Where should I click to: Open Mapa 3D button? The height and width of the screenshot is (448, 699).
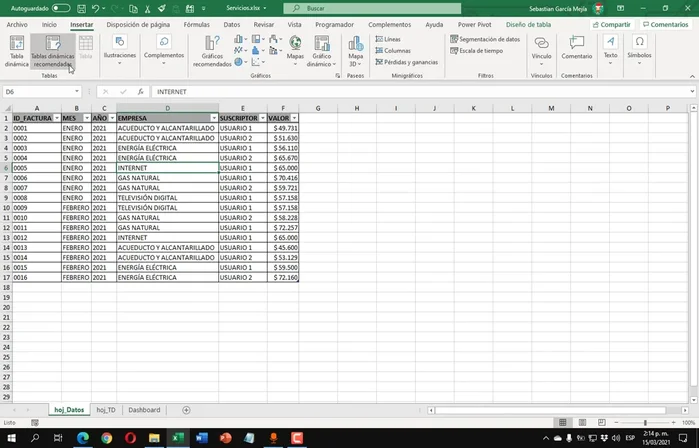click(x=355, y=51)
